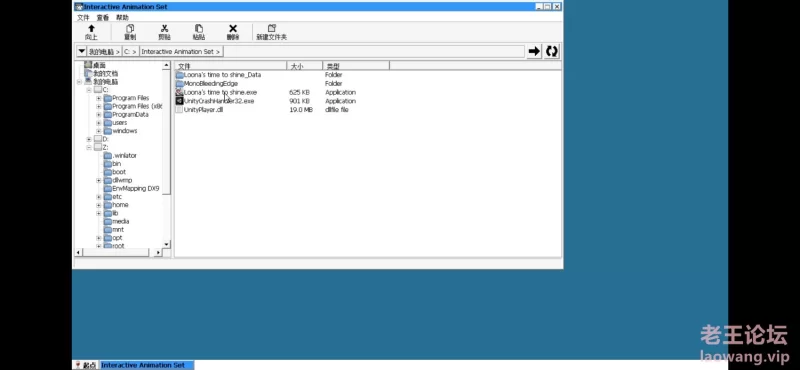Click the C: drive icon in tree
The width and height of the screenshot is (800, 370).
(x=98, y=90)
